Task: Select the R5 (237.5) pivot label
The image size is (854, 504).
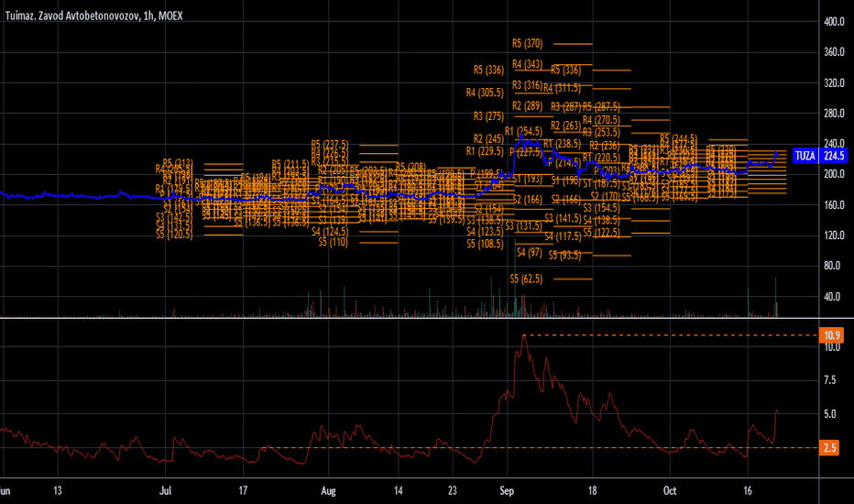Action: [330, 145]
